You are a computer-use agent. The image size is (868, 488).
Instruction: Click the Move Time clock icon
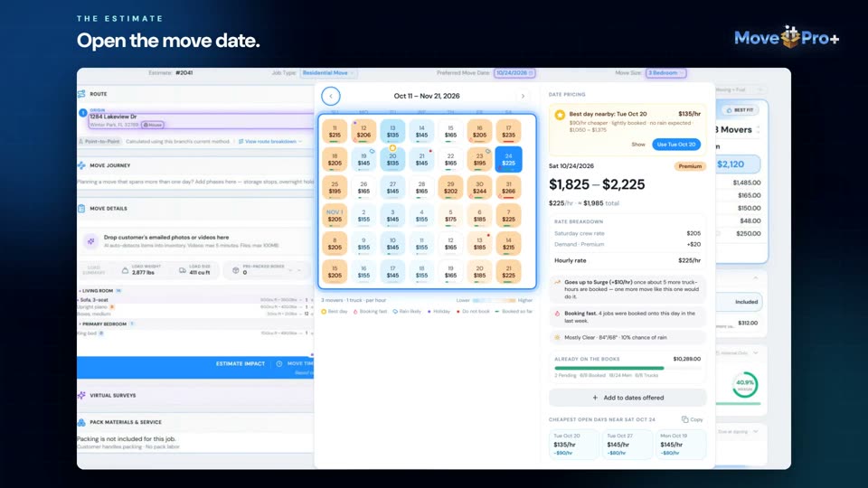pos(279,363)
